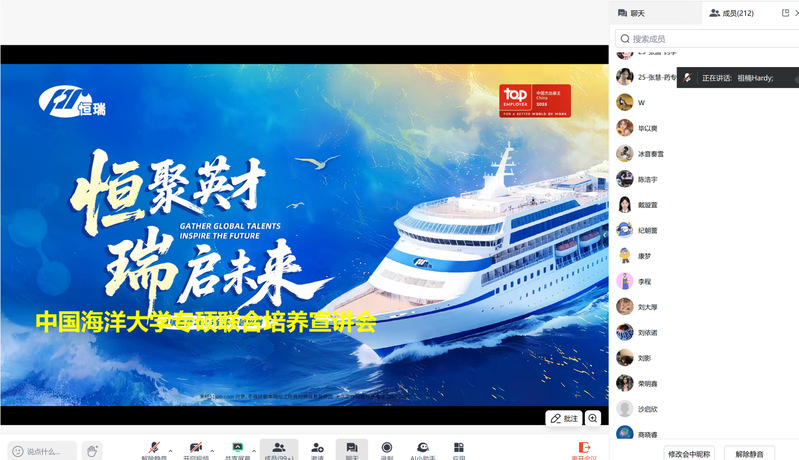Start recording with the 录制 icon

point(387,449)
